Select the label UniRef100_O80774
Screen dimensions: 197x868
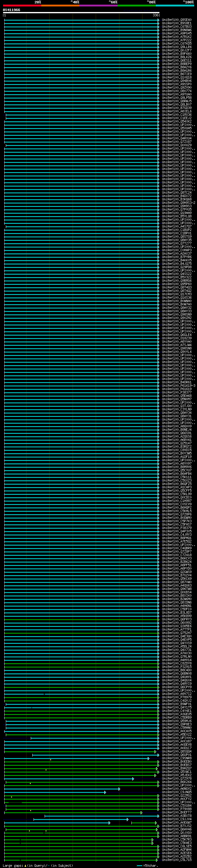[x=176, y=91]
